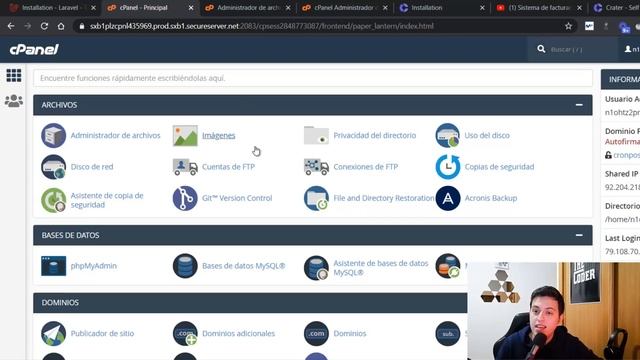Reload the page with browser refresh button
This screenshot has height=360, width=640.
tap(44, 26)
